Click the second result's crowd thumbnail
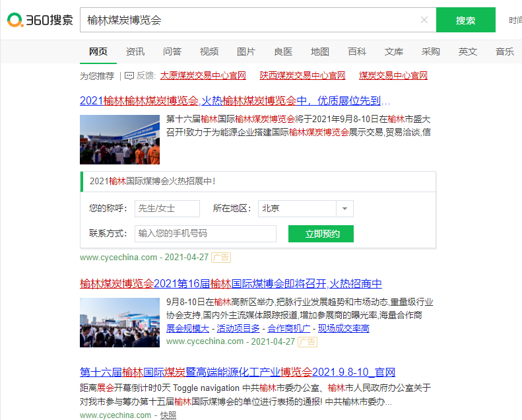Screen dimensions: 522x420 (119, 322)
